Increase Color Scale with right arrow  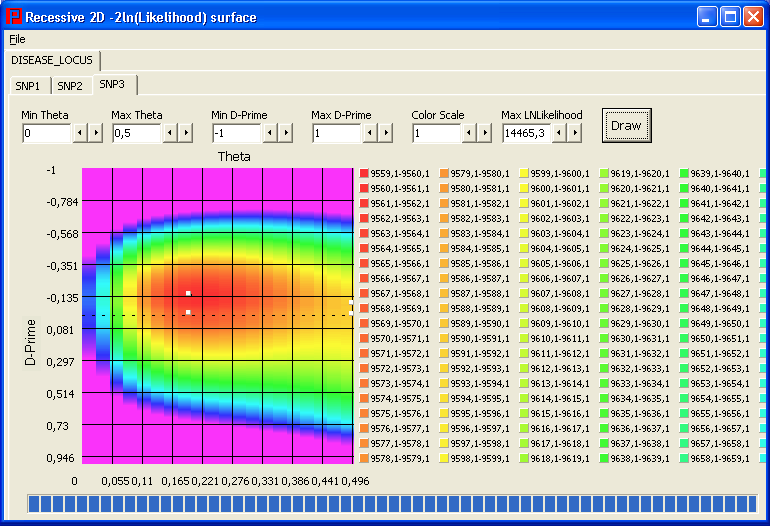coord(485,133)
